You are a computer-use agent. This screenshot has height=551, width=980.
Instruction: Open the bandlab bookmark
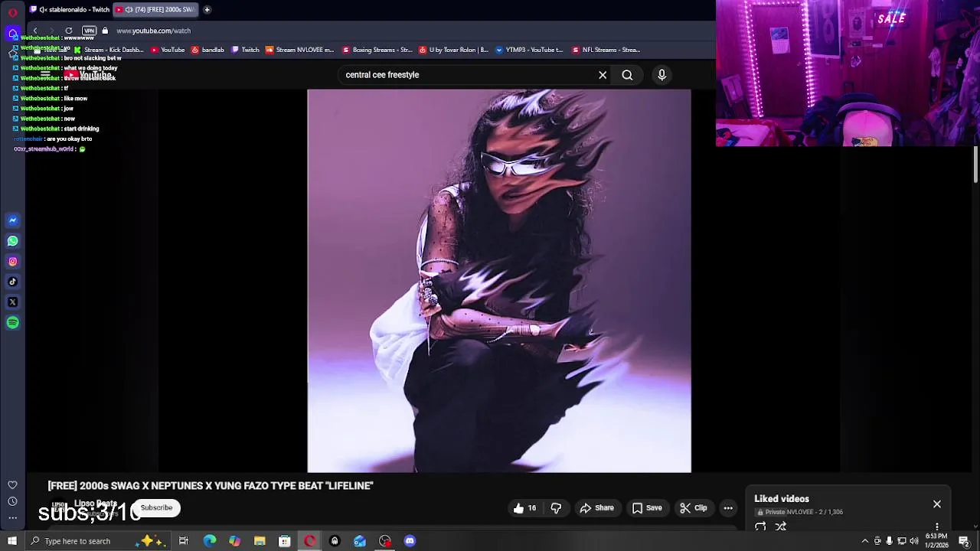(207, 50)
